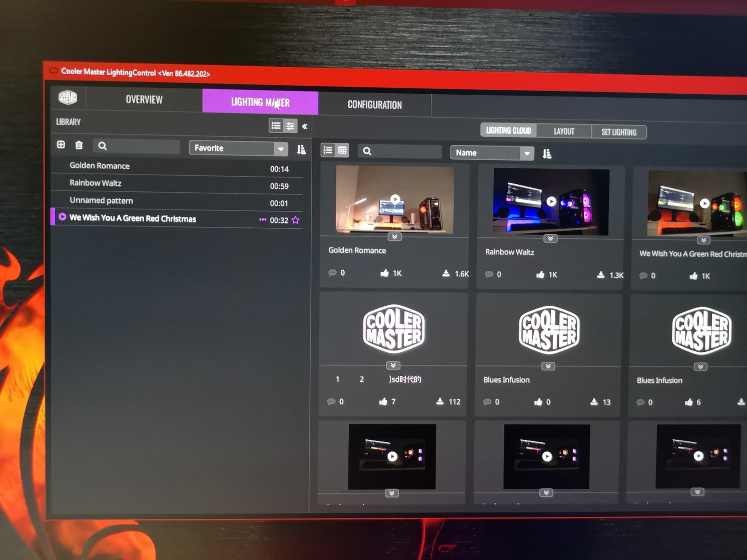Collapse the Library panel
The image size is (747, 560).
(x=304, y=126)
